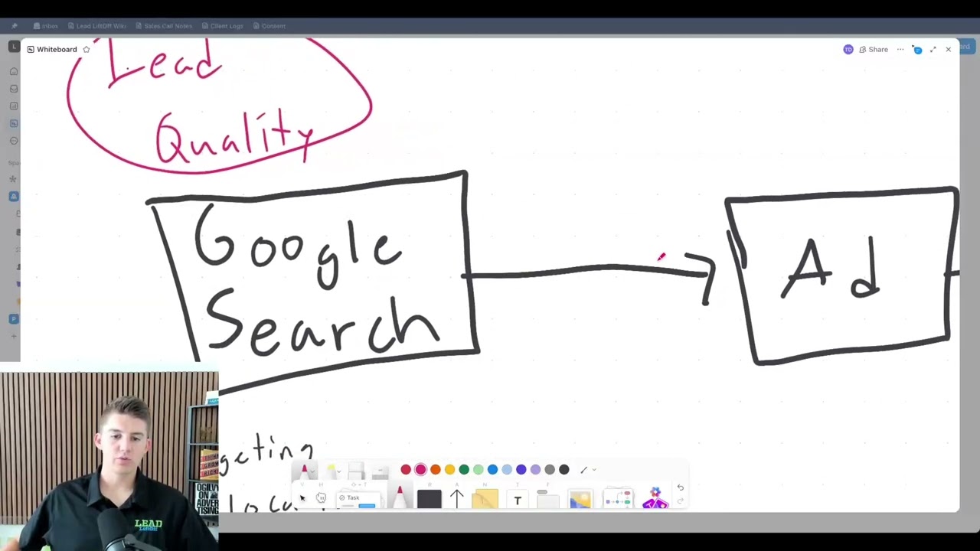This screenshot has width=980, height=551.
Task: Choose the large eraser tool
Action: [x=356, y=470]
